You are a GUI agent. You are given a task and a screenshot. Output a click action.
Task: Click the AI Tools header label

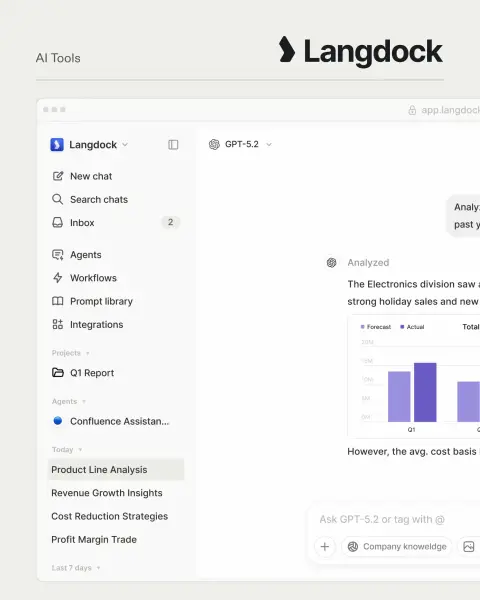(x=58, y=58)
